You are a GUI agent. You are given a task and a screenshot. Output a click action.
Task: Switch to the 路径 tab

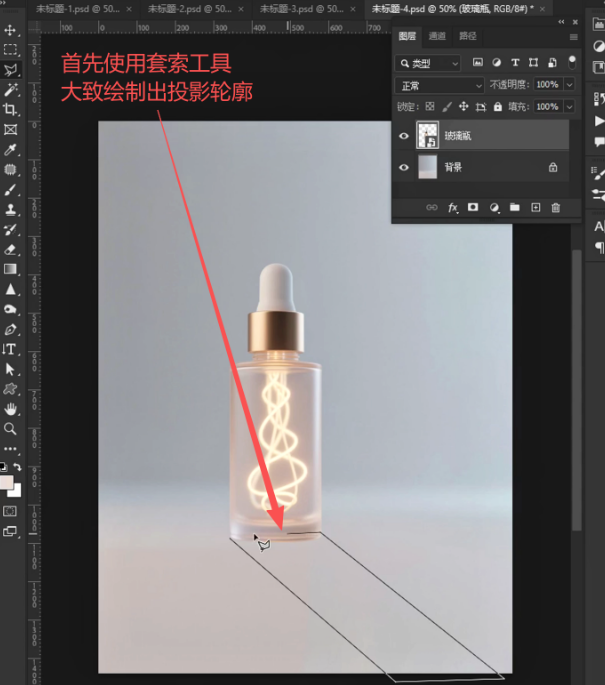pyautogui.click(x=467, y=36)
